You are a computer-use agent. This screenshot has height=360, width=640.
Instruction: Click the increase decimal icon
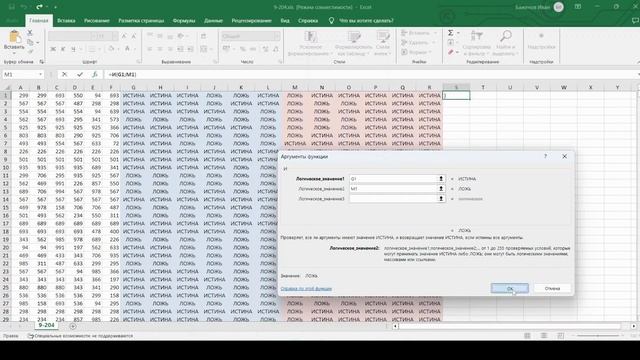(265, 49)
